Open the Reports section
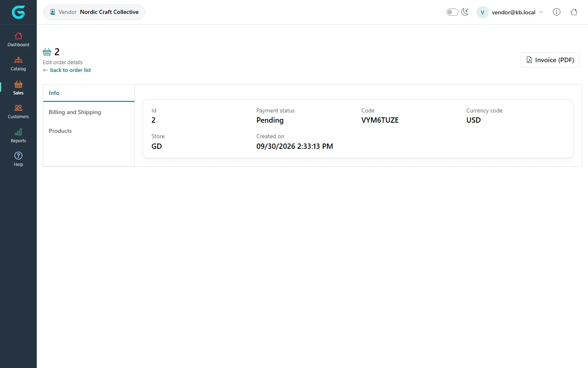588x368 pixels. click(x=18, y=136)
